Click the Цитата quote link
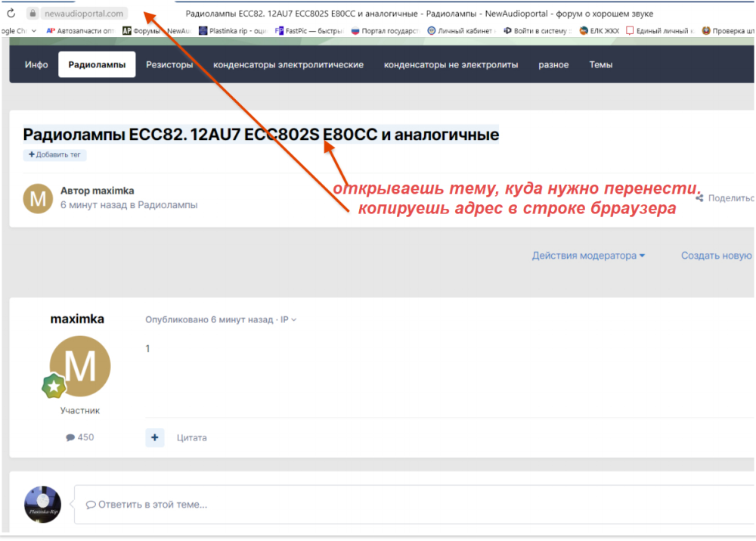The height and width of the screenshot is (541, 756). coord(191,437)
